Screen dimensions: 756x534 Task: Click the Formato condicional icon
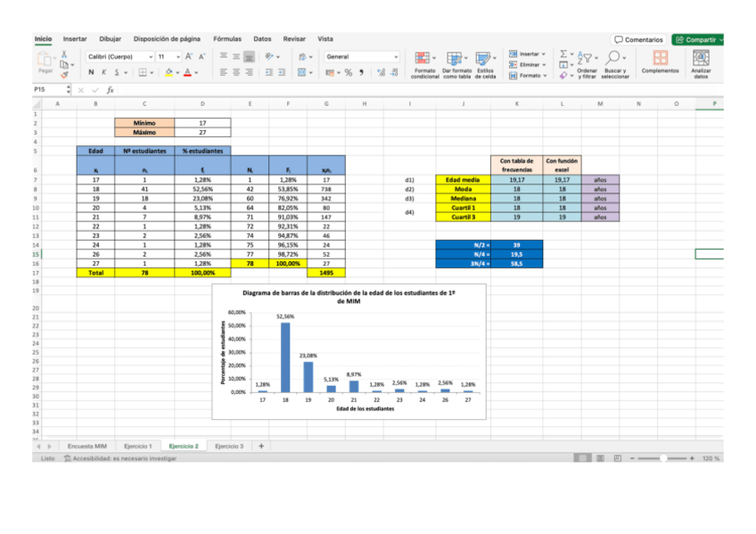[x=423, y=58]
